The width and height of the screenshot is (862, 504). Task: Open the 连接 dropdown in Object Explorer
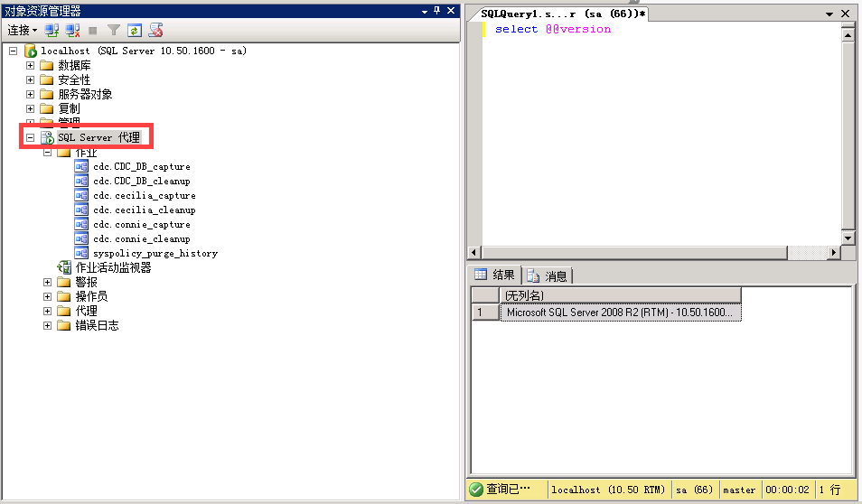coord(22,30)
